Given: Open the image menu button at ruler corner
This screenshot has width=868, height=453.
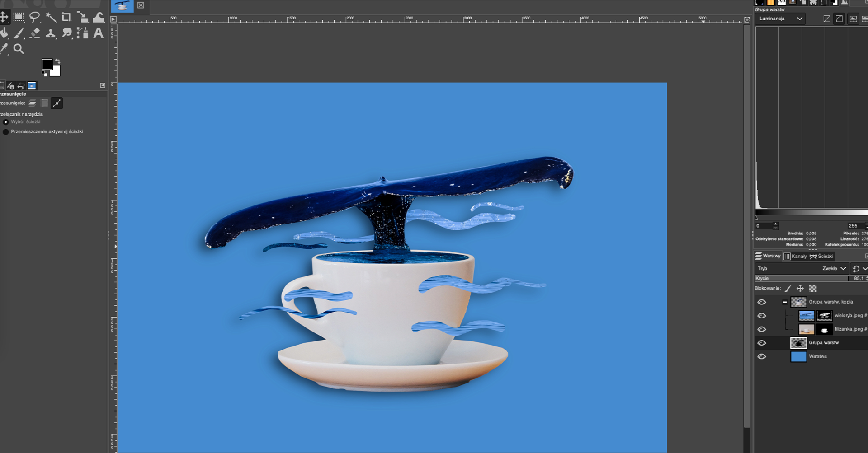Looking at the screenshot, I should 113,19.
